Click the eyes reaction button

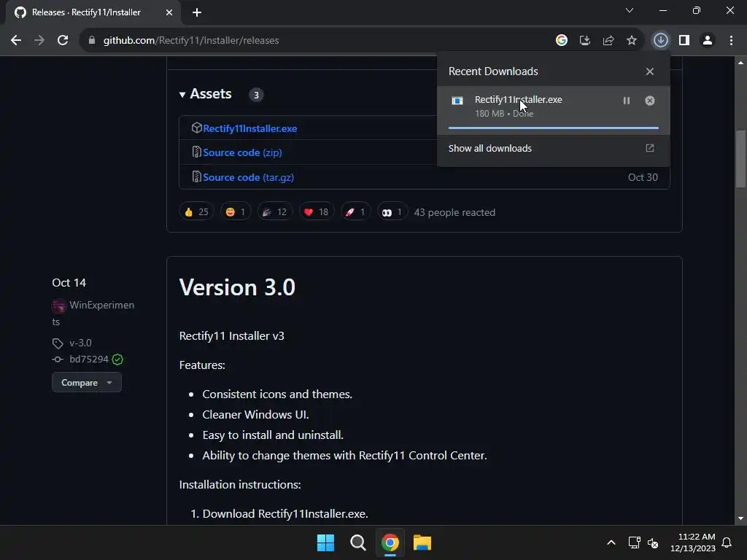[392, 212]
